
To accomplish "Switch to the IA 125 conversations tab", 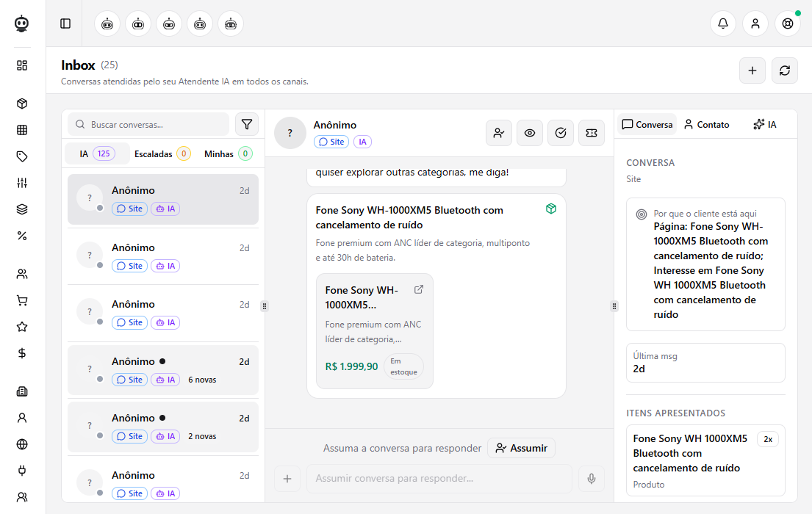I will (x=97, y=153).
